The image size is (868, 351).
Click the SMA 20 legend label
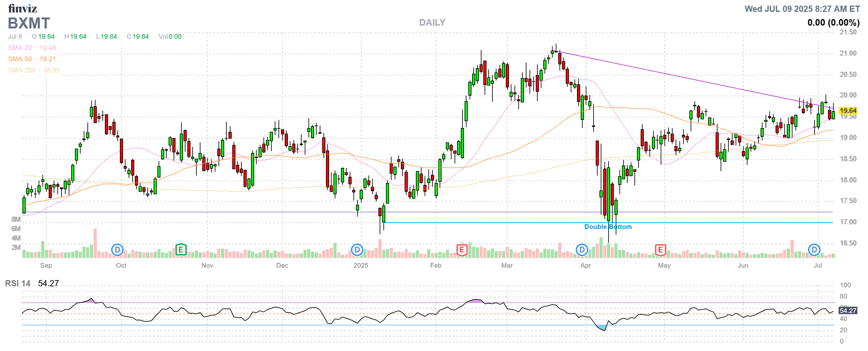[20, 48]
